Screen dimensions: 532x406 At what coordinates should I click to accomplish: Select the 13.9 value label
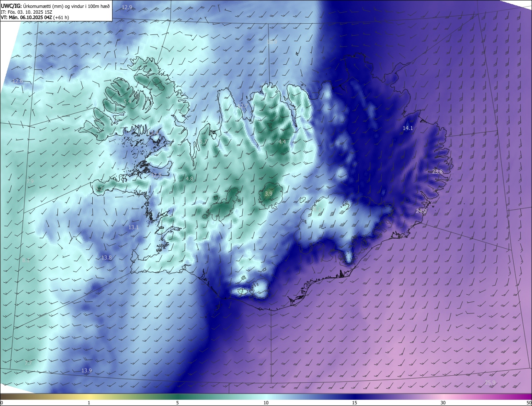86,370
